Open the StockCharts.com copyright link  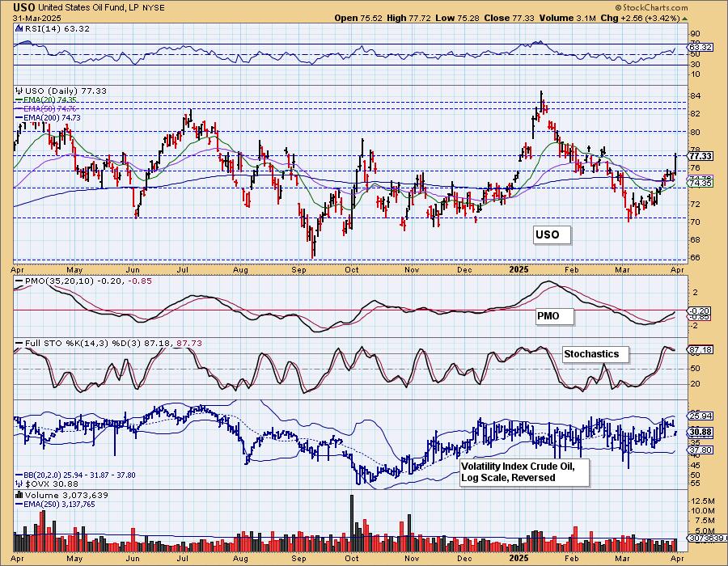(651, 7)
